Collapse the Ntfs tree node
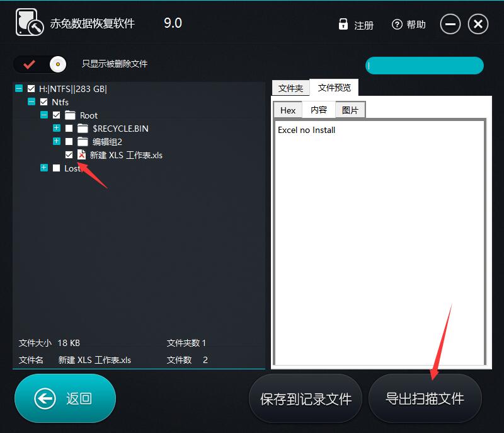 click(31, 101)
